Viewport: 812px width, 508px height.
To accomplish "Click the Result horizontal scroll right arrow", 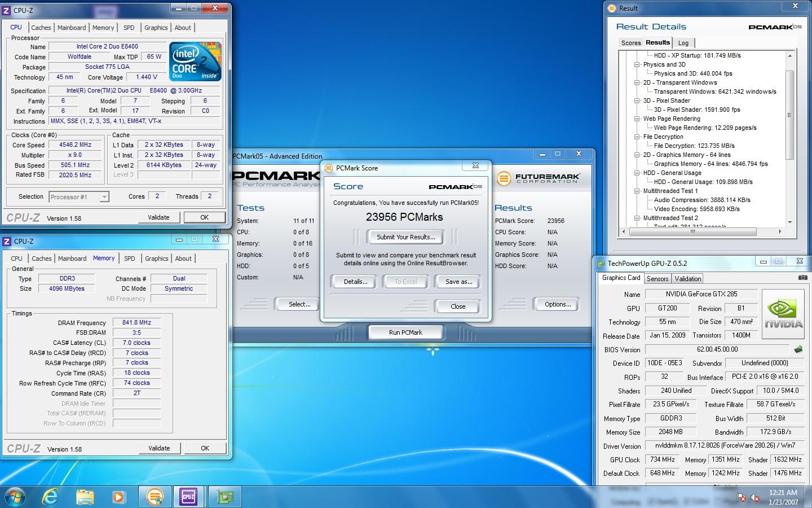I will pyautogui.click(x=780, y=231).
